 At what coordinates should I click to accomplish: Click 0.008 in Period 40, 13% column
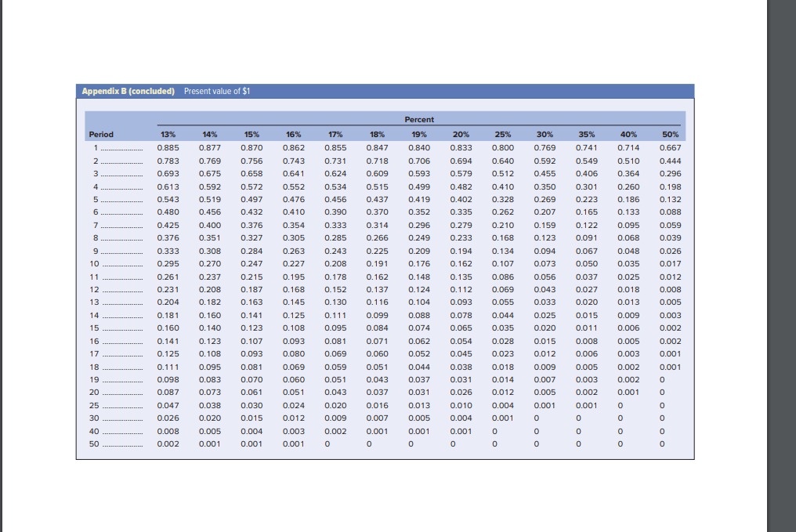(x=168, y=432)
